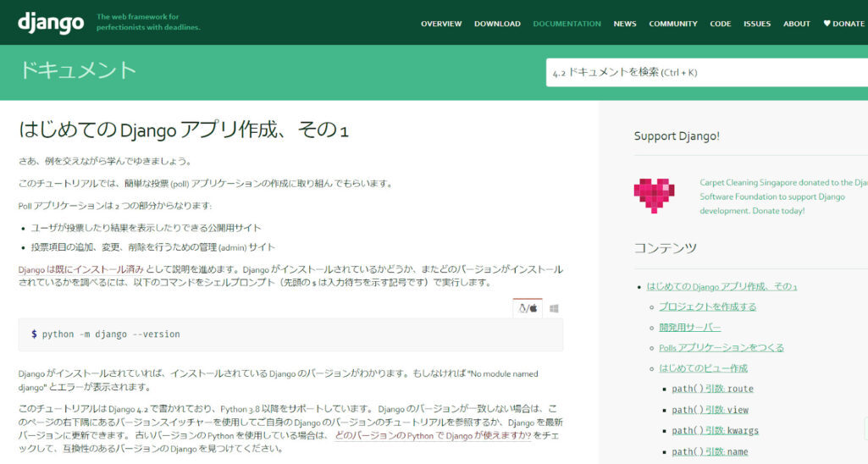Click the pink pixel heart image

tap(654, 196)
